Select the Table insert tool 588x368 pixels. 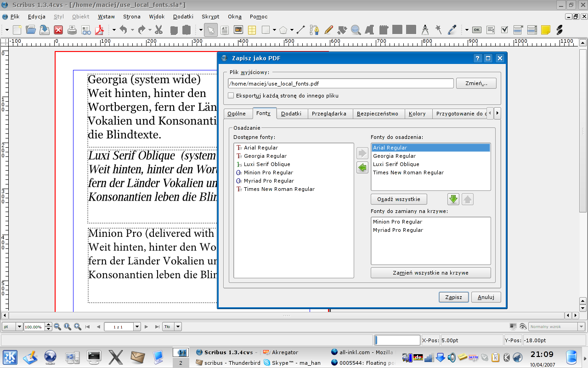[252, 30]
